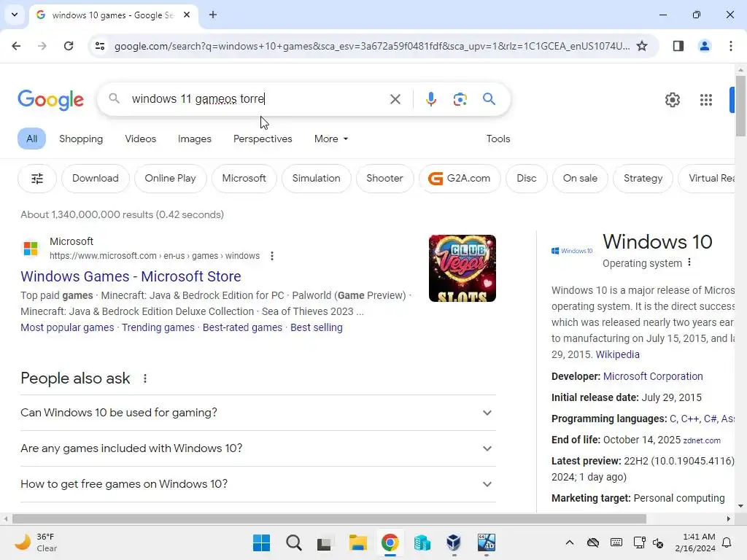Open the tab search dropdown arrow
This screenshot has height=560, width=747.
pyautogui.click(x=15, y=15)
